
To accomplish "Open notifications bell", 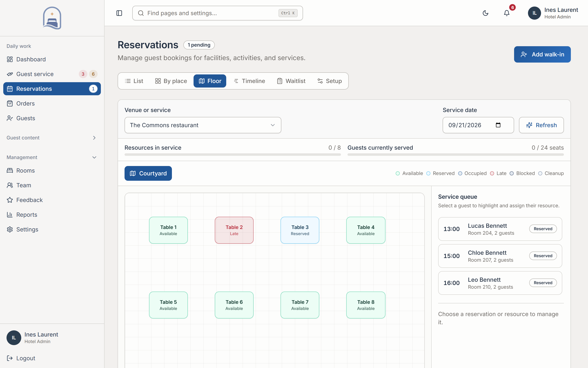I will 507,13.
